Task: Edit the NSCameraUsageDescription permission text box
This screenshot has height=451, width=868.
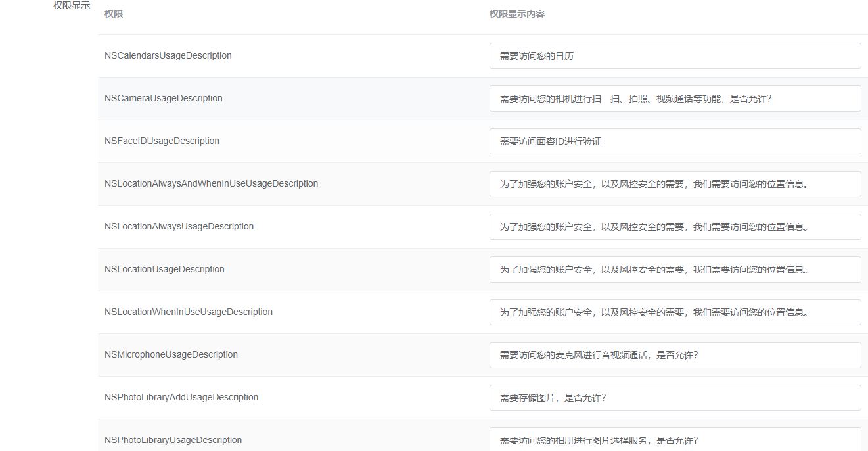Action: 675,99
